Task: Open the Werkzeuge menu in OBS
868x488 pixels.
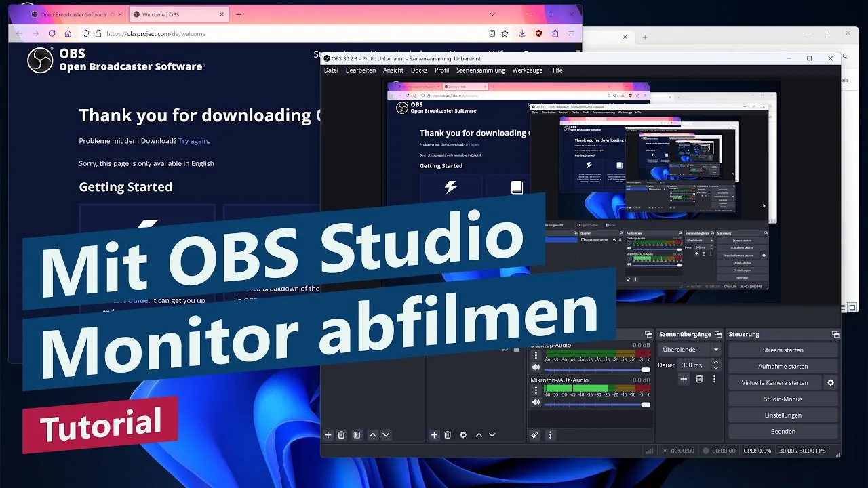Action: point(527,70)
